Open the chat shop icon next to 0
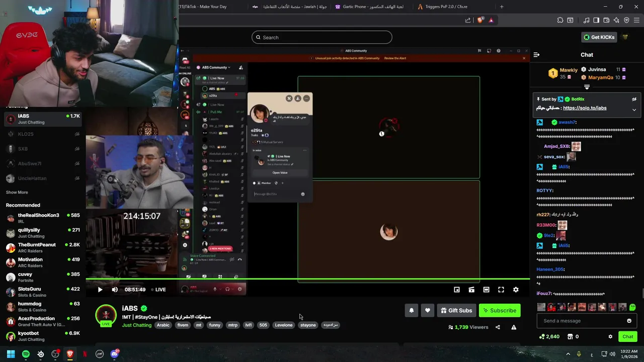This screenshot has width=644, height=362. click(570, 337)
